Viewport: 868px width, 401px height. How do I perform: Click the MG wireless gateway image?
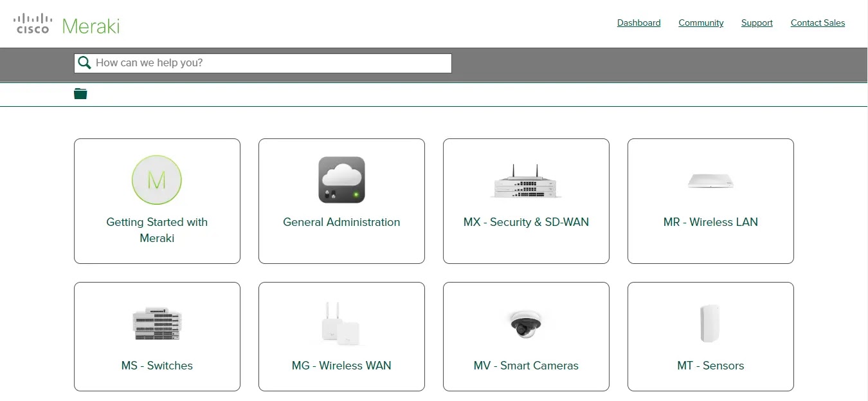[341, 324]
